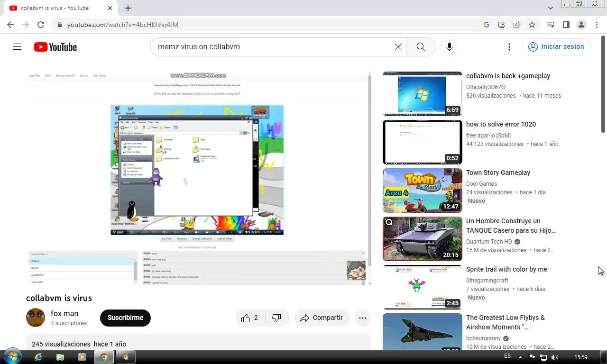This screenshot has height=364, width=607.
Task: Click channel name bobsurgranny
Action: pyautogui.click(x=483, y=338)
